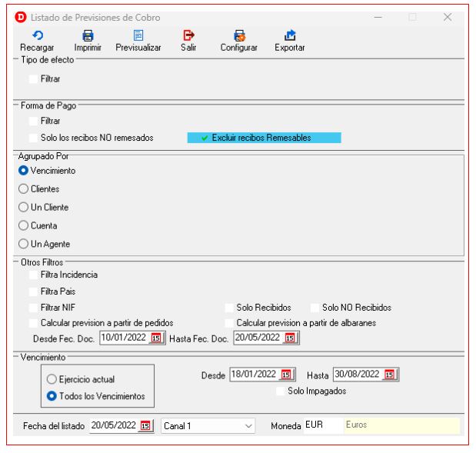Select the Ejercicio actual radio option

(x=52, y=379)
